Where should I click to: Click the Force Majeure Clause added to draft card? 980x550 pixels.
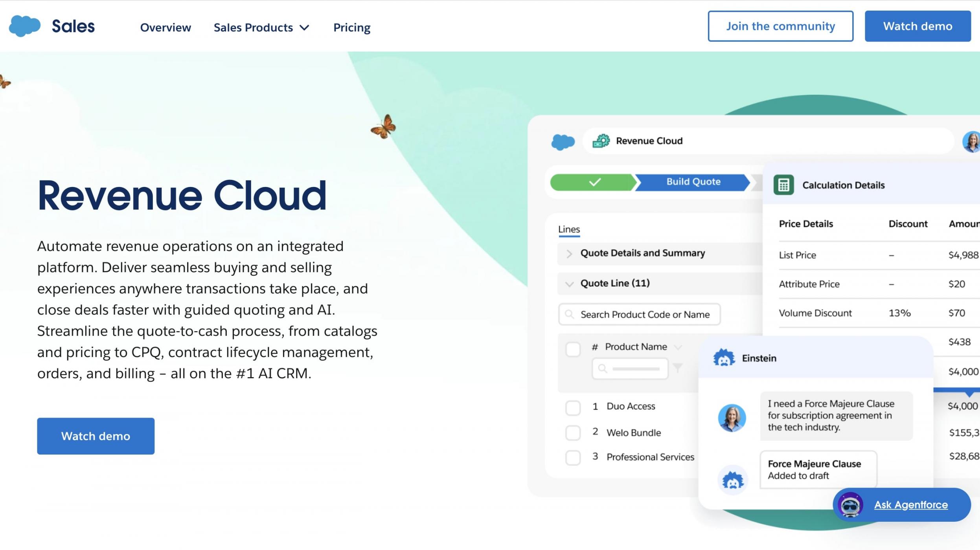click(818, 469)
